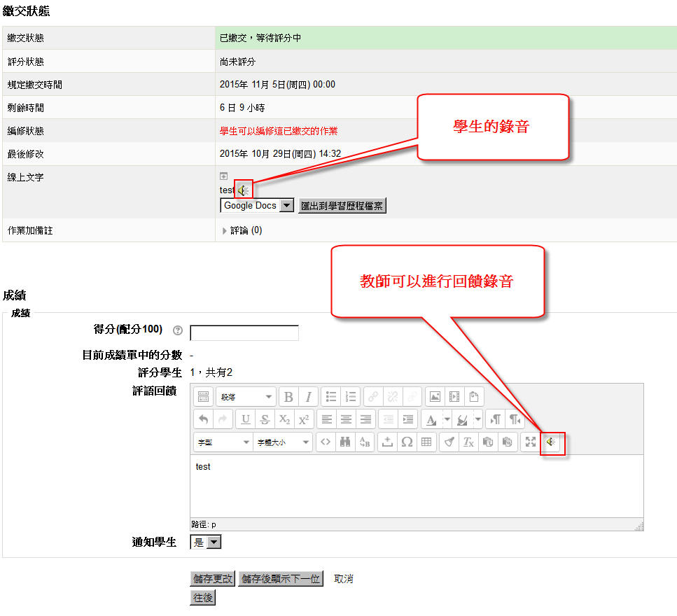Open the text color picker arrow
Viewport: 677px width, 616px height.
pos(448,420)
